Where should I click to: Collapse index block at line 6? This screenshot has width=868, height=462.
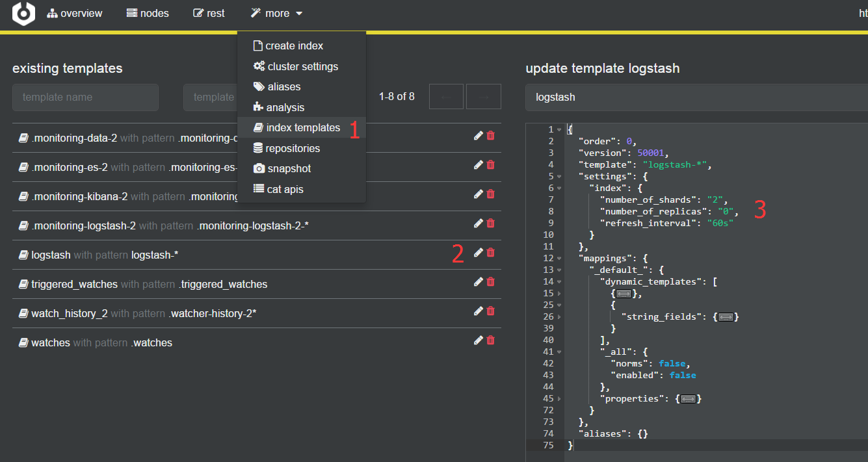[559, 188]
